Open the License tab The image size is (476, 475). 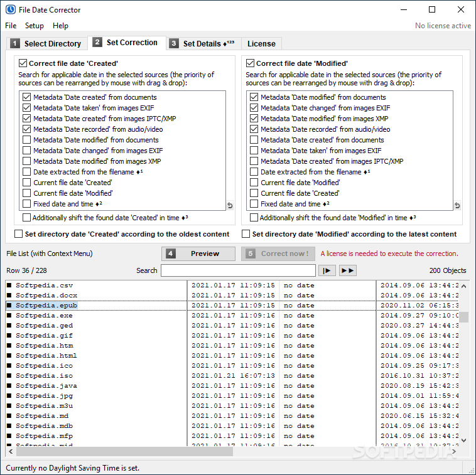click(x=261, y=44)
